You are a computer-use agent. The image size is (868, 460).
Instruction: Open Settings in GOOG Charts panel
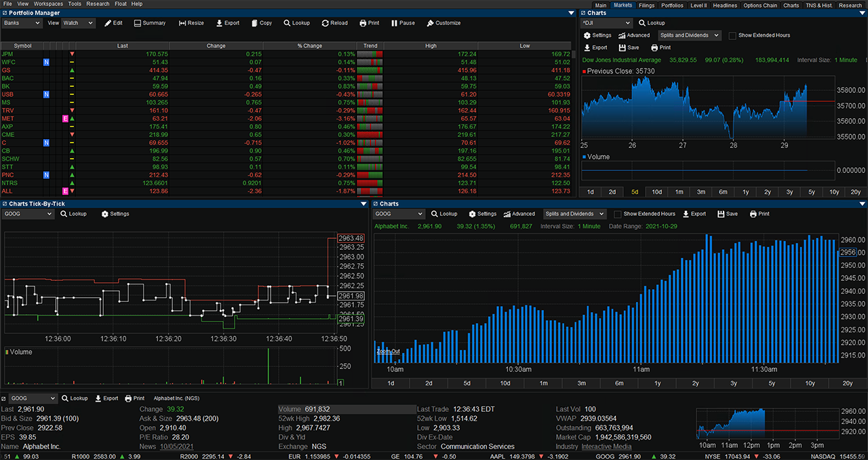(x=482, y=214)
